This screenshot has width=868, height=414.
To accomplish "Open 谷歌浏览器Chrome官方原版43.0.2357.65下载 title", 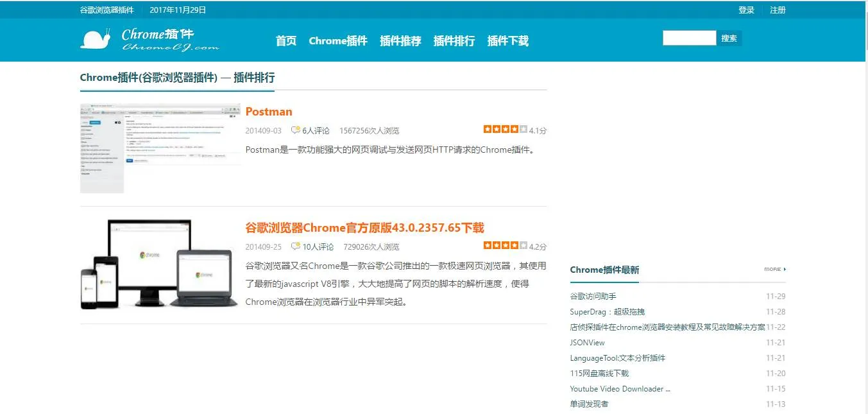I will [x=364, y=228].
